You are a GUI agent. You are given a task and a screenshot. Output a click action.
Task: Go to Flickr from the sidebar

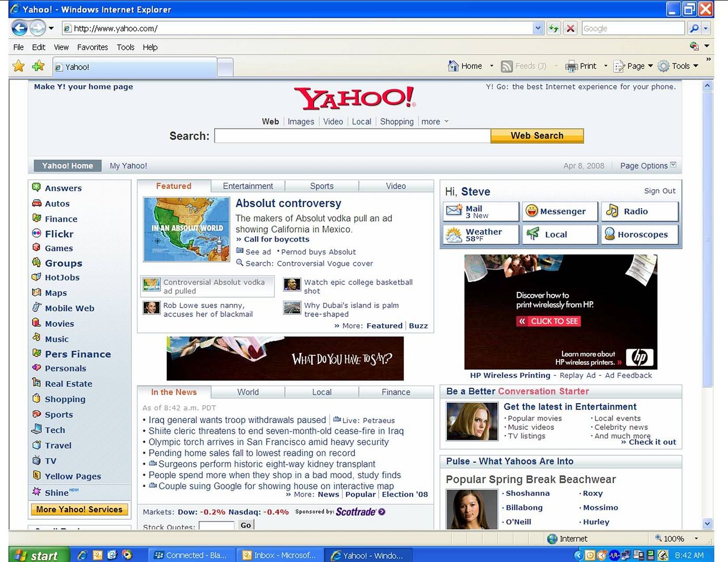59,234
